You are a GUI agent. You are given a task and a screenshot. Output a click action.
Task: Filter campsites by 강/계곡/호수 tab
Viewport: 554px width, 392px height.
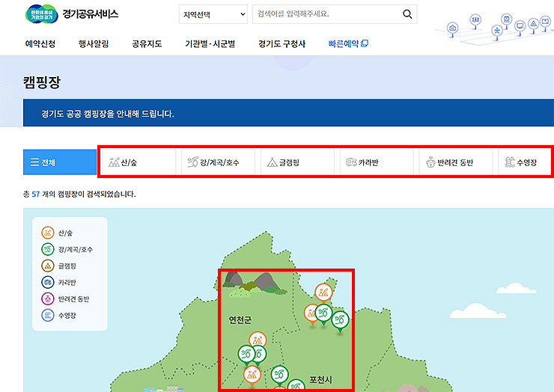218,162
